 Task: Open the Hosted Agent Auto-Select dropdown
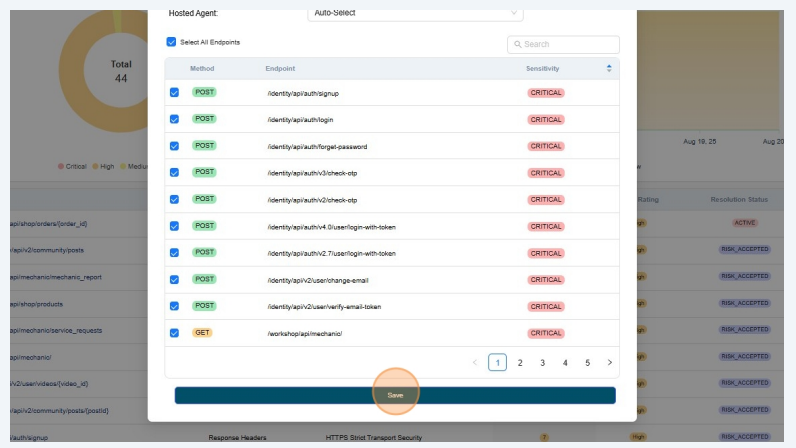[x=415, y=13]
